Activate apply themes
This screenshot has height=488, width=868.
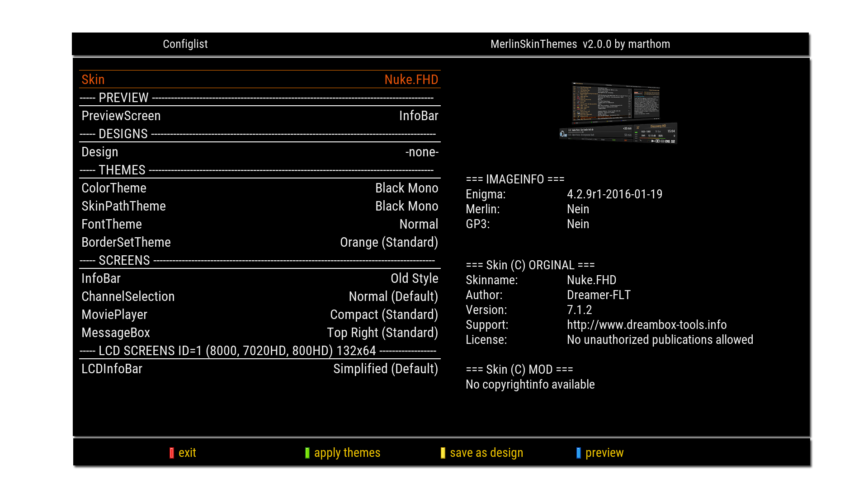[x=347, y=453]
